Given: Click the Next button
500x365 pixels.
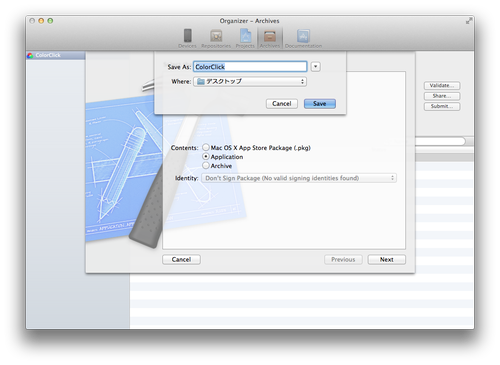Looking at the screenshot, I should [387, 259].
